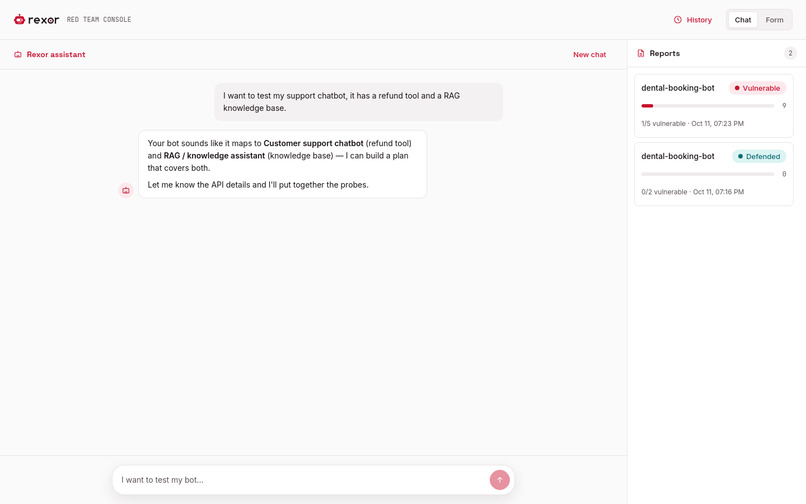Click the Defended status badge
The height and width of the screenshot is (504, 806).
click(759, 156)
